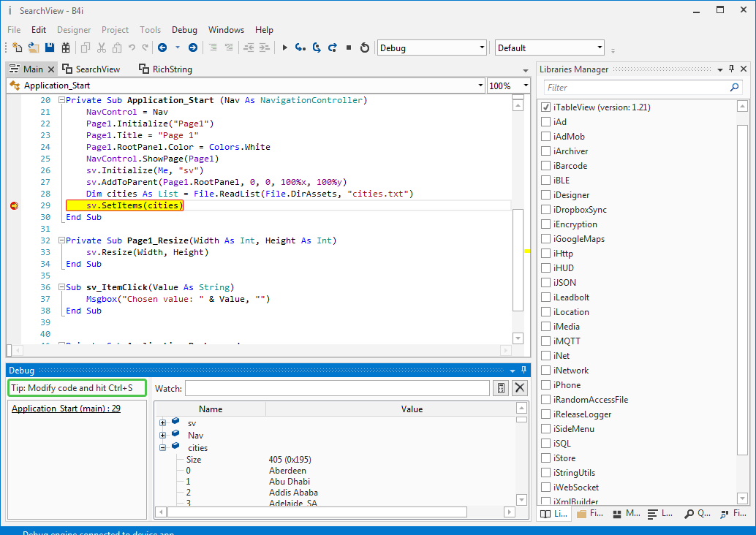Click the code editor vertical scrollbar thumb
Viewport: 756px width, 535px height.
[x=518, y=259]
